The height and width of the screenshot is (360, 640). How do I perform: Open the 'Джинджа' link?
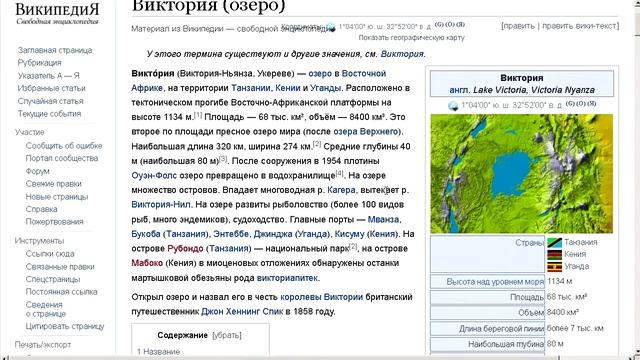coord(273,234)
